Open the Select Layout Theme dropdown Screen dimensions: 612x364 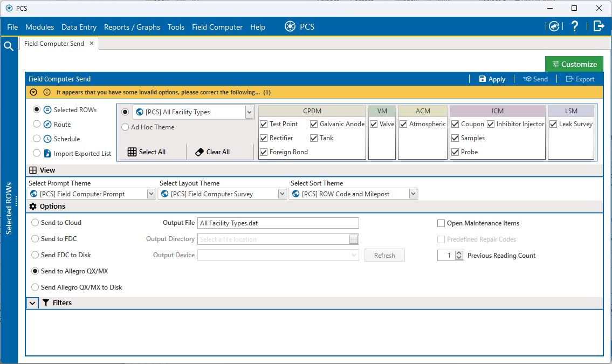282,194
